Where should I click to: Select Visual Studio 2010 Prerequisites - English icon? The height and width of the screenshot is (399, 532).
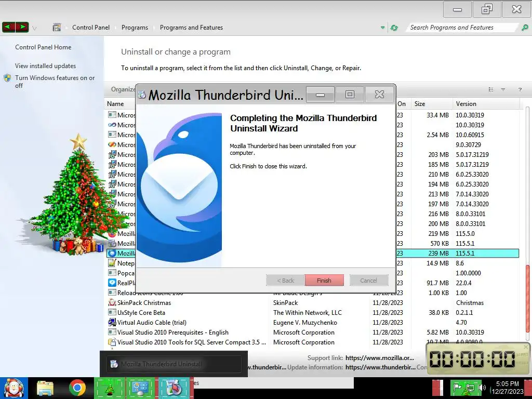click(112, 332)
